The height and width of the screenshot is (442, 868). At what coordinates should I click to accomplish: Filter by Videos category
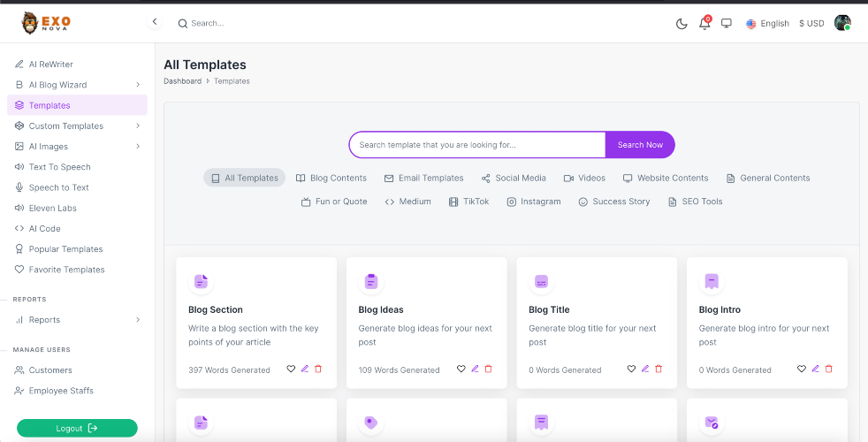(584, 178)
